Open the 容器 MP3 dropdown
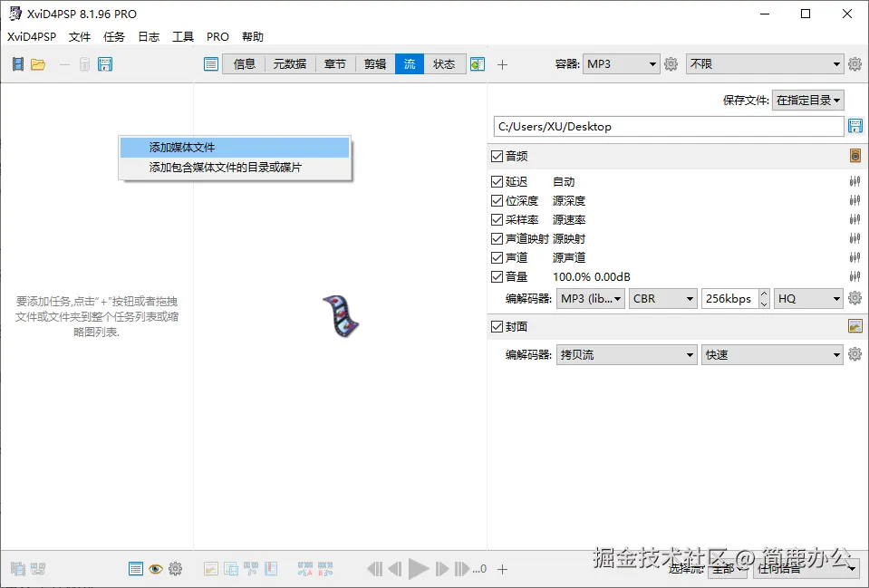The height and width of the screenshot is (588, 869). (622, 64)
